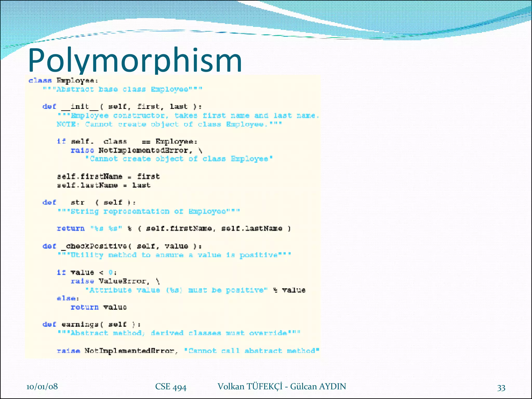
Task: Click the 'if value < 0:' line
Action: point(87,272)
